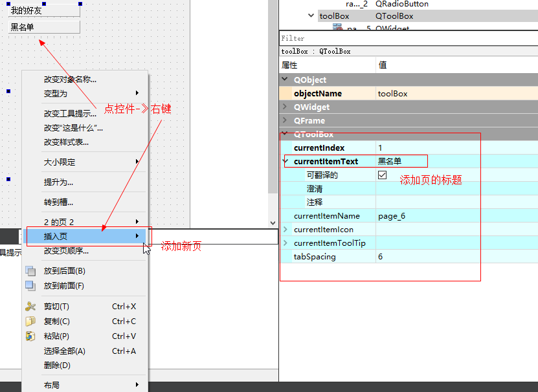Click the 澄清 property row
The image size is (538, 392).
(409, 189)
